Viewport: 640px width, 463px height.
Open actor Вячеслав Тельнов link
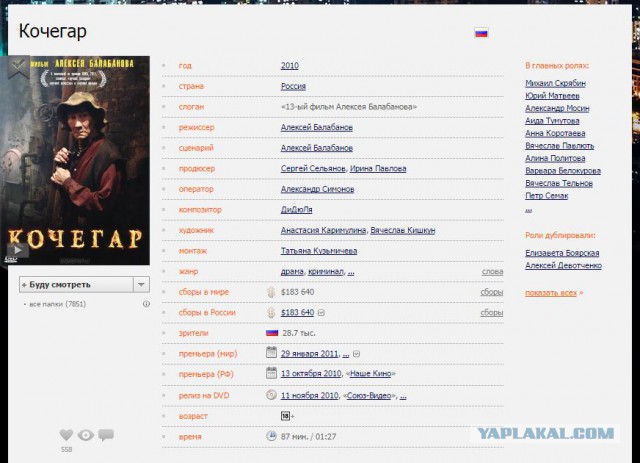pos(559,183)
